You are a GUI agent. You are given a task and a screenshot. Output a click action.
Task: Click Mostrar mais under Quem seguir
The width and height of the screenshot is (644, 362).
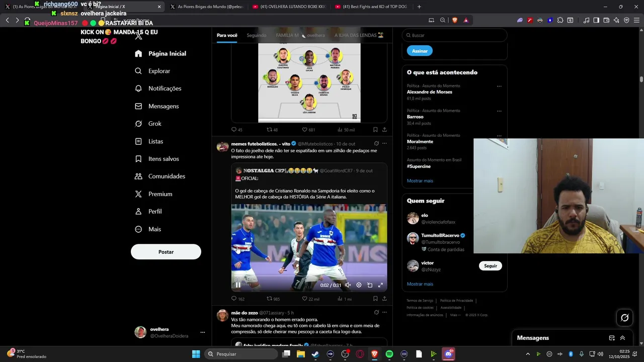click(420, 284)
